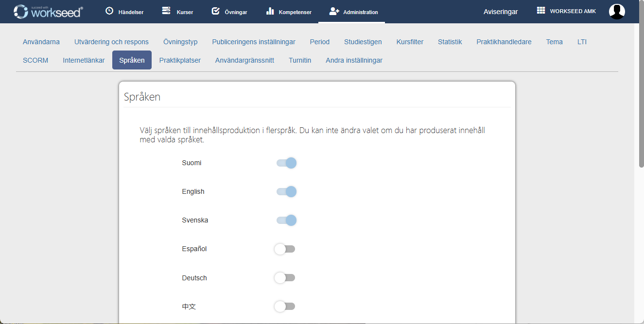Turn off the English language toggle
Viewport: 644px width, 324px height.
286,192
